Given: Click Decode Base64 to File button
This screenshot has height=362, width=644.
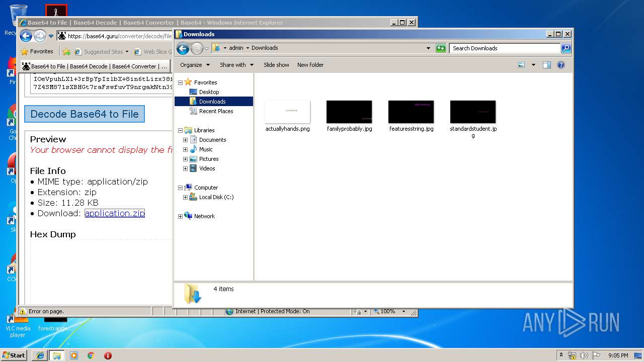Looking at the screenshot, I should coord(85,114).
